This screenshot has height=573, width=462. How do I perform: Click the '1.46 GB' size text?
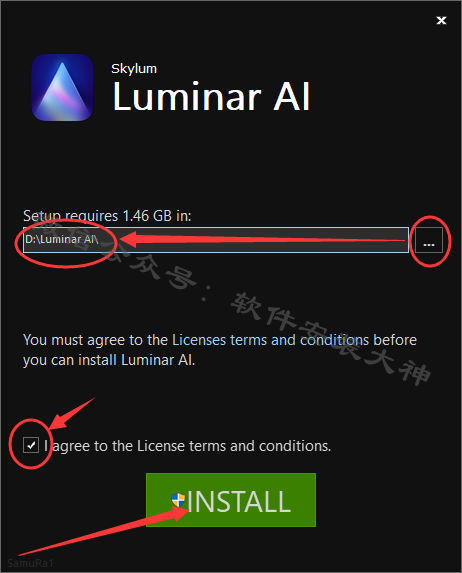coord(147,216)
